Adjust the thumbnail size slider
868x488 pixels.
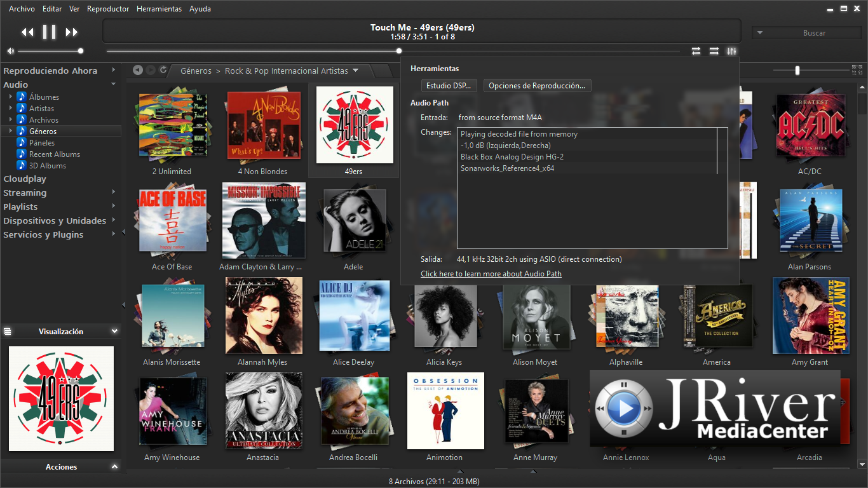pos(797,71)
